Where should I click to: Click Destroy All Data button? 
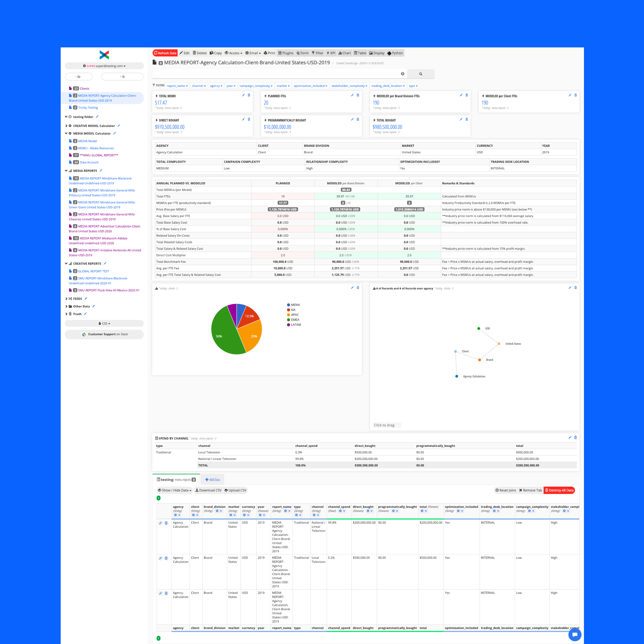pos(559,490)
